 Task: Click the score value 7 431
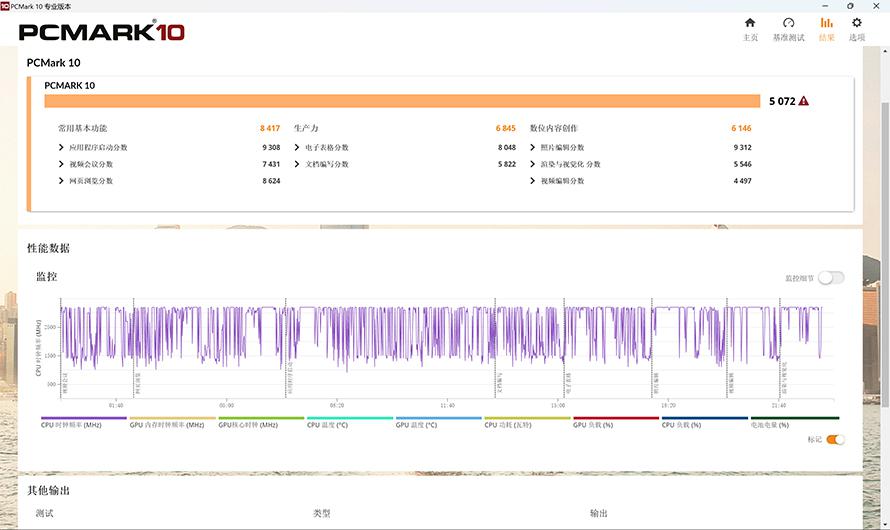[271, 164]
